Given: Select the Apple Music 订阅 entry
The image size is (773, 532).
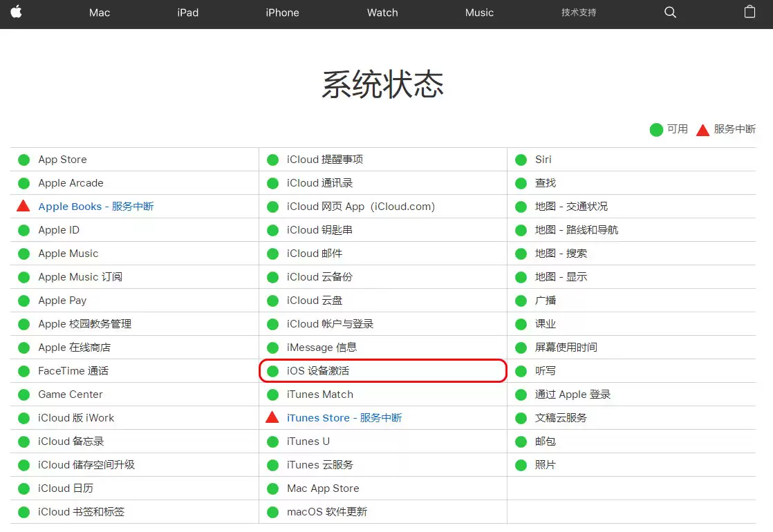Looking at the screenshot, I should [80, 277].
